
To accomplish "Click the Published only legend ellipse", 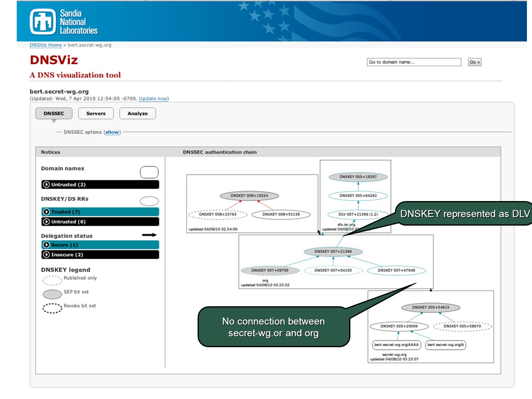I will [x=52, y=280].
